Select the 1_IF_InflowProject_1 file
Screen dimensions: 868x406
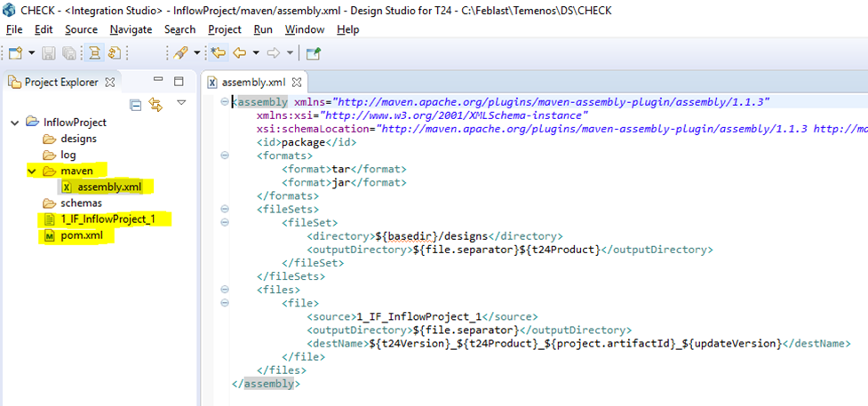click(x=102, y=219)
